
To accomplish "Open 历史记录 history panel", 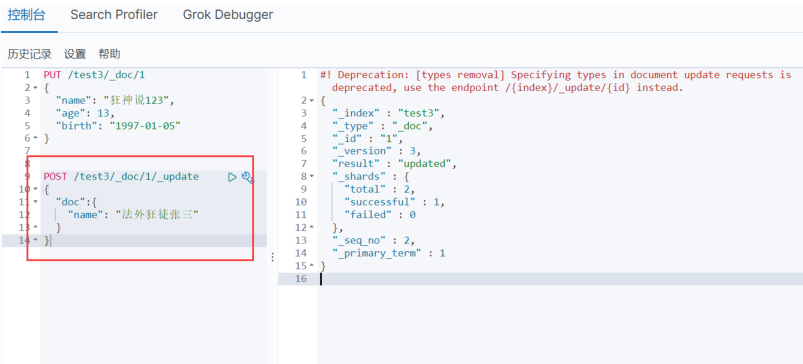I will pyautogui.click(x=29, y=54).
